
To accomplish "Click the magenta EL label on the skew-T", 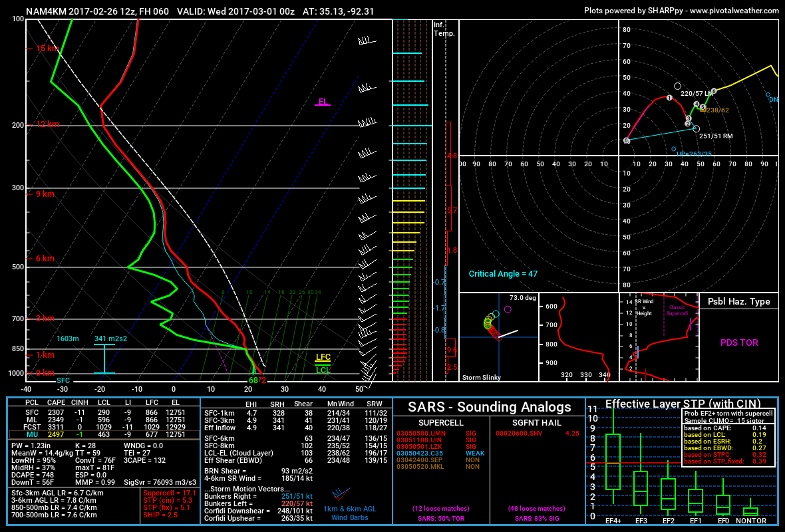I will (x=323, y=102).
